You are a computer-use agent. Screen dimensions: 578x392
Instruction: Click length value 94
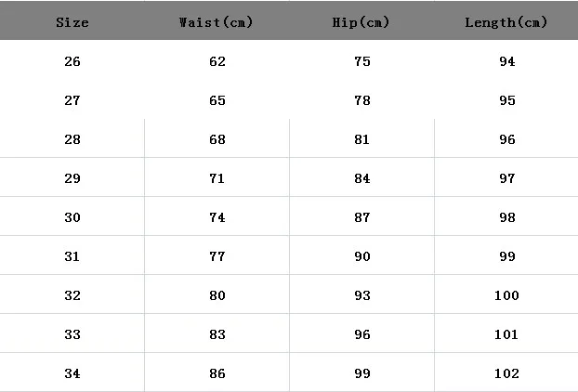[507, 61]
